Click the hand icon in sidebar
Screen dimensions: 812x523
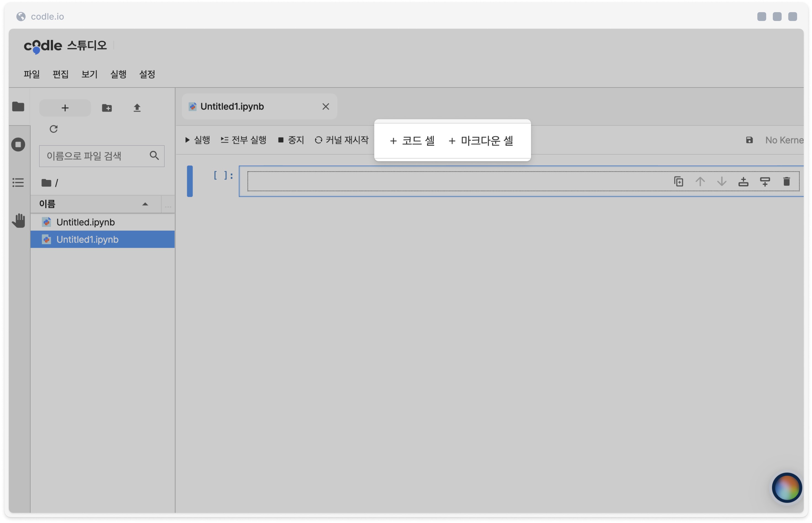[x=19, y=221]
